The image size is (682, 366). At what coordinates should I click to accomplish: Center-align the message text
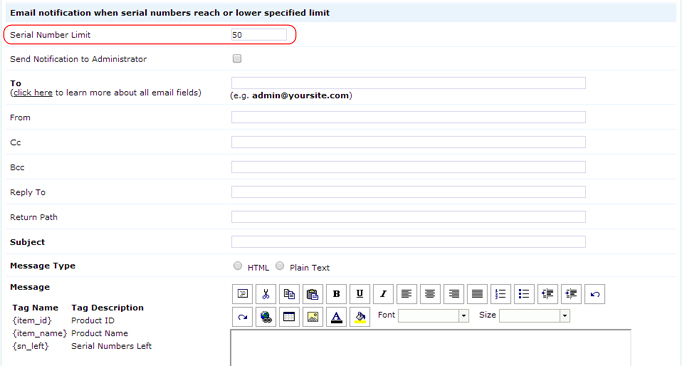430,294
